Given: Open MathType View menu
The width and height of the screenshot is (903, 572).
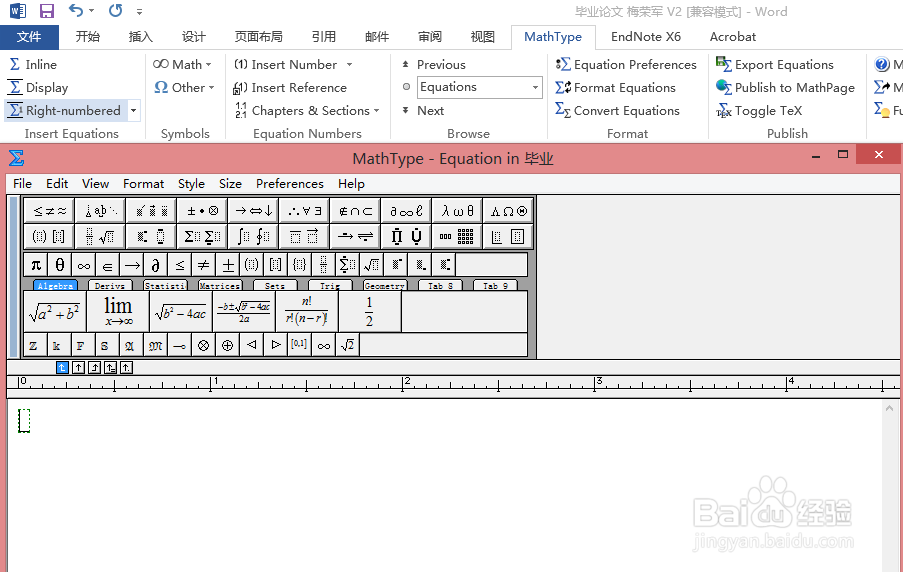Looking at the screenshot, I should coord(96,184).
